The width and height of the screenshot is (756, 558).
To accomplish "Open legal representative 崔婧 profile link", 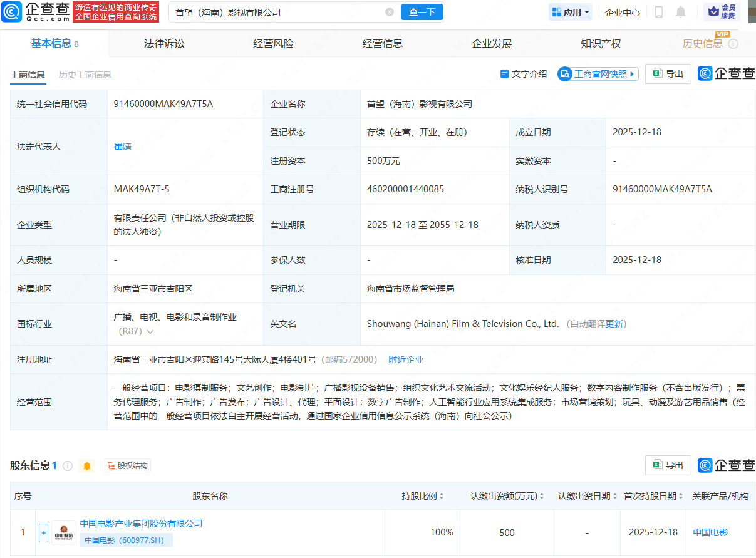I will tap(123, 146).
